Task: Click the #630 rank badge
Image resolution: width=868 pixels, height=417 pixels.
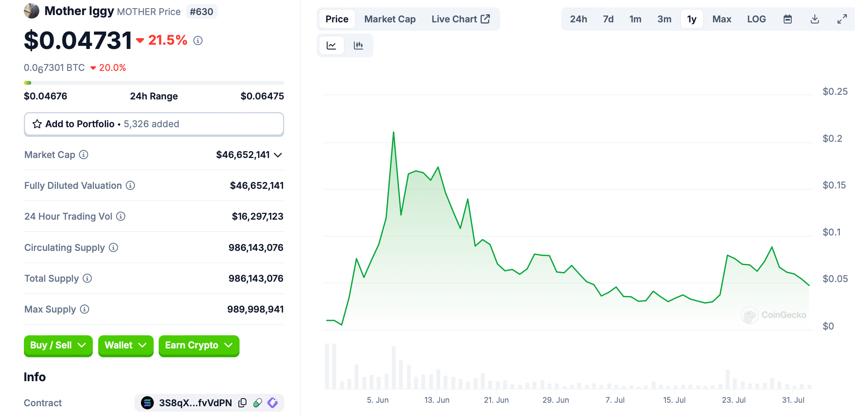Action: [201, 12]
